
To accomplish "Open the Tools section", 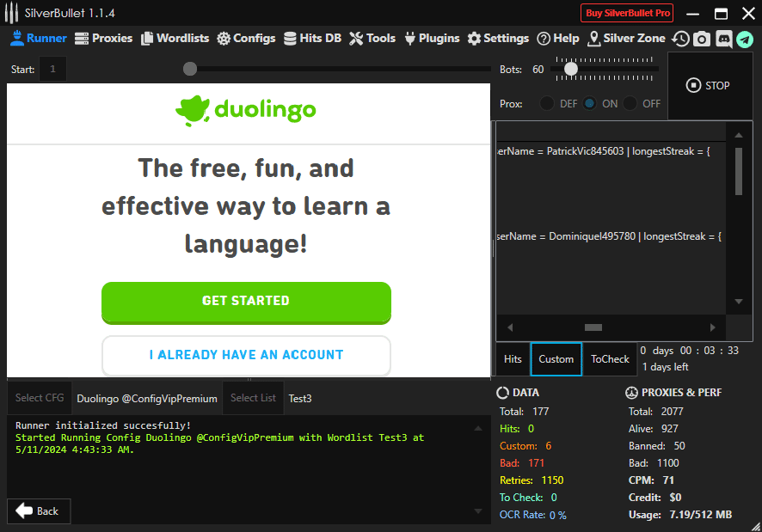I will [372, 39].
